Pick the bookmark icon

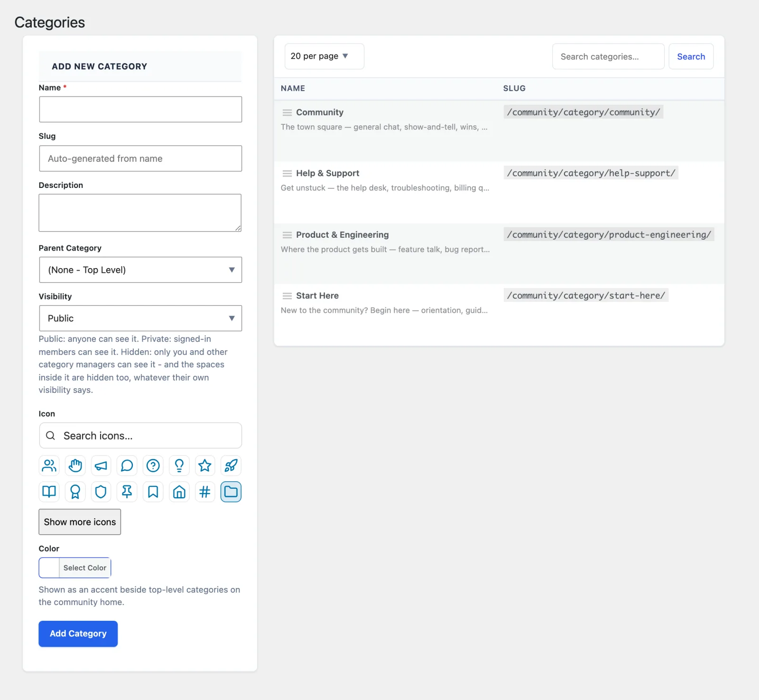[x=153, y=492]
